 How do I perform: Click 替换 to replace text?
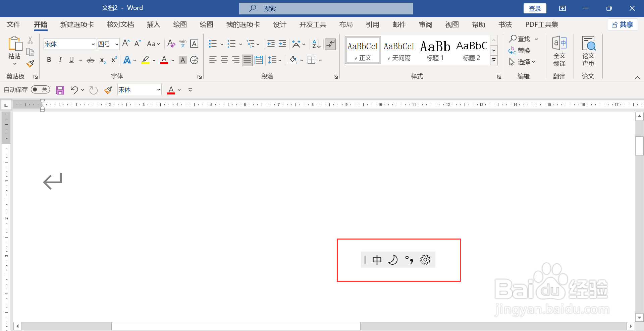point(519,51)
